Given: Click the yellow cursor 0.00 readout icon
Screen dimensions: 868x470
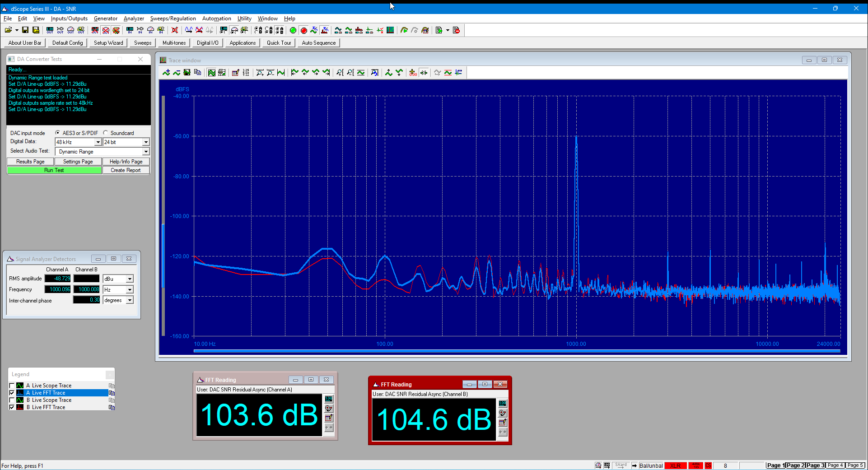Looking at the screenshot, I should point(413,73).
